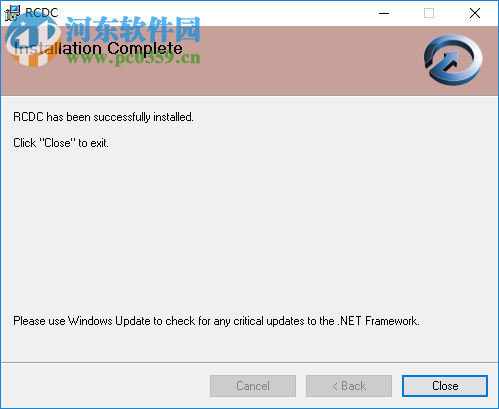The height and width of the screenshot is (409, 499).
Task: Click the RCDC window title text
Action: point(42,13)
